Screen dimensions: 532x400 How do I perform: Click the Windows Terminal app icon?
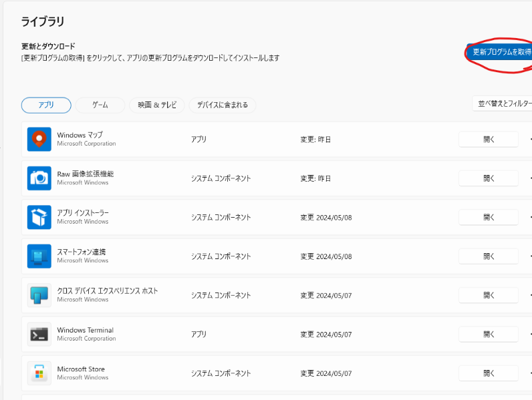point(39,334)
